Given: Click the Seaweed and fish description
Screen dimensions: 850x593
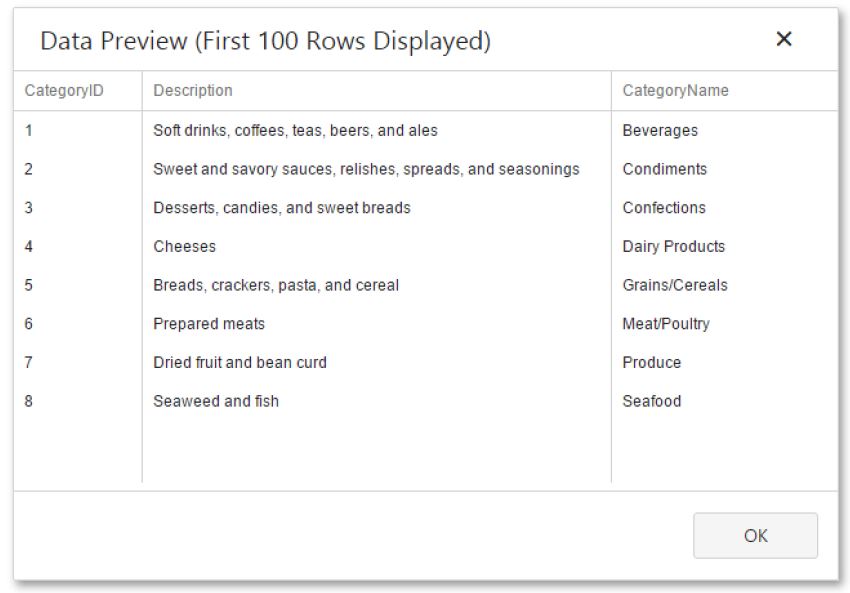Looking at the screenshot, I should [216, 401].
